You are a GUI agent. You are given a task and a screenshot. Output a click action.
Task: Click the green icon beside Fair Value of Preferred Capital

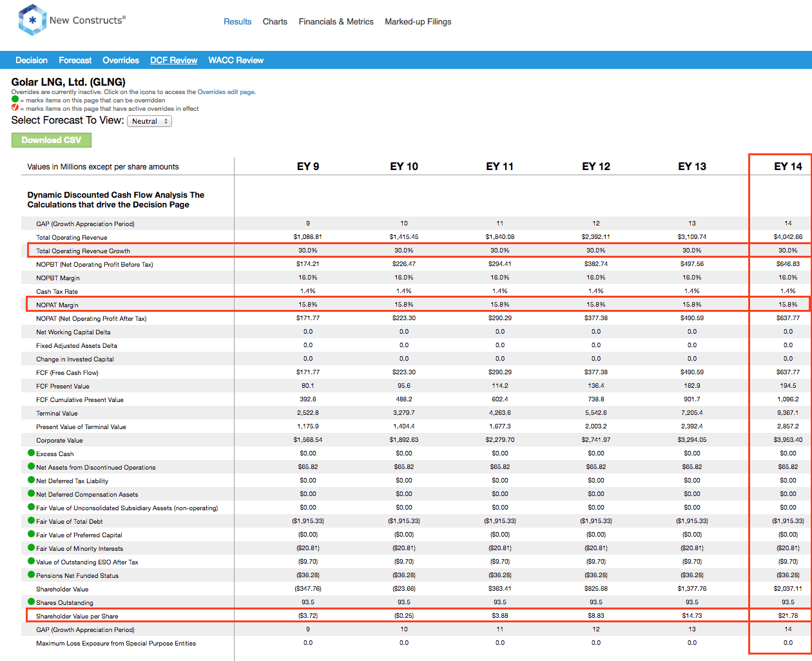(32, 534)
